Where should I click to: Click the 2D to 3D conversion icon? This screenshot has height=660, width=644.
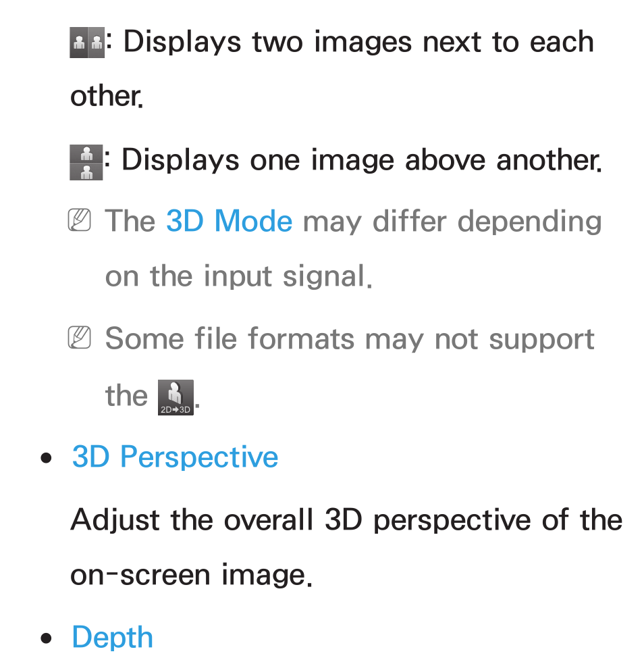coord(176,397)
